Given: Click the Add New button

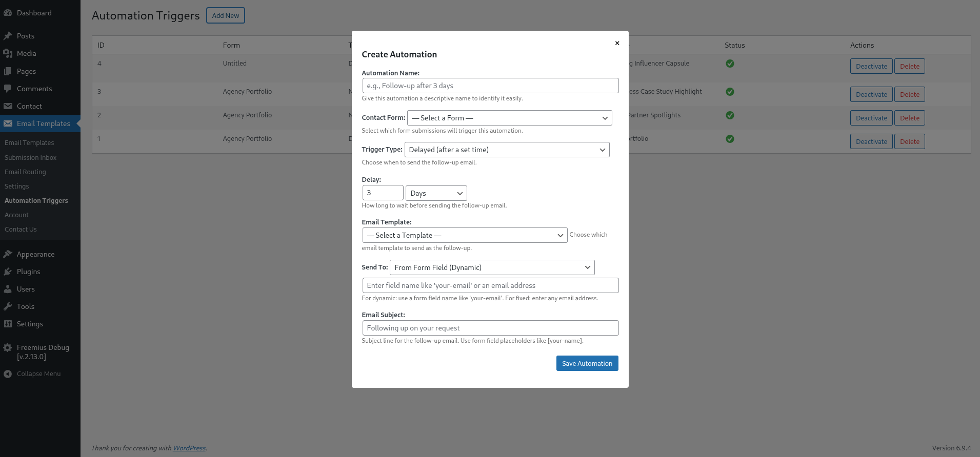Looking at the screenshot, I should pyautogui.click(x=226, y=15).
